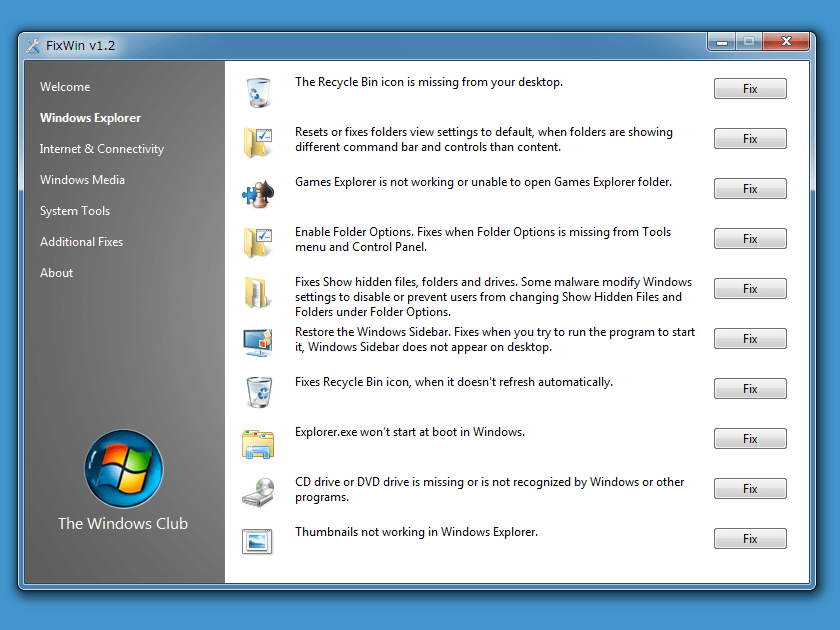
Task: Fix Restore the Windows Sidebar
Action: 750,339
